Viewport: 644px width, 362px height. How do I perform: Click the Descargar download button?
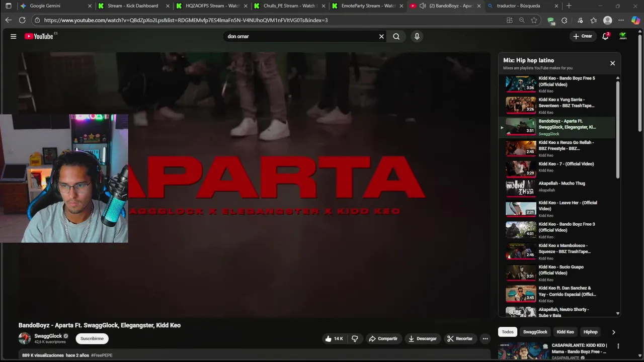tap(423, 338)
